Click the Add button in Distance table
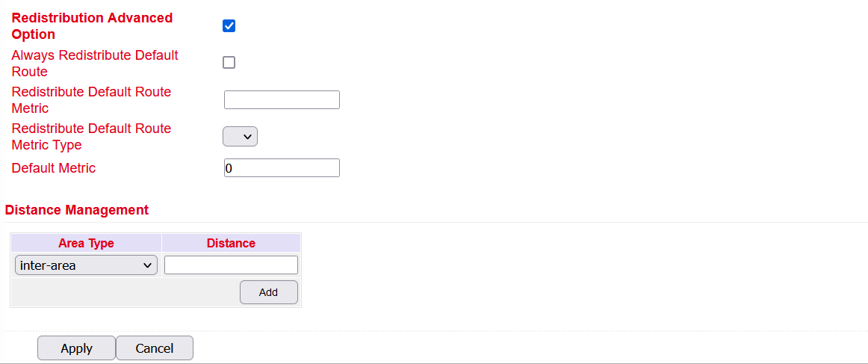This screenshot has width=868, height=364. pyautogui.click(x=268, y=292)
